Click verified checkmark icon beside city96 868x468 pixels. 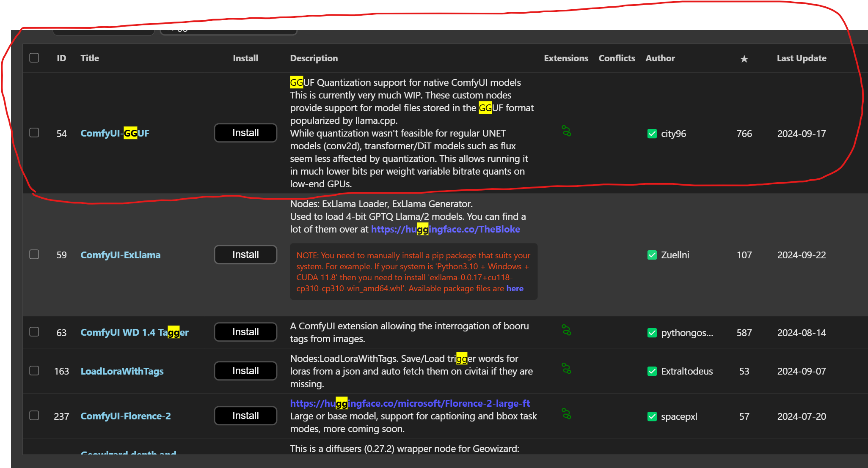[652, 134]
